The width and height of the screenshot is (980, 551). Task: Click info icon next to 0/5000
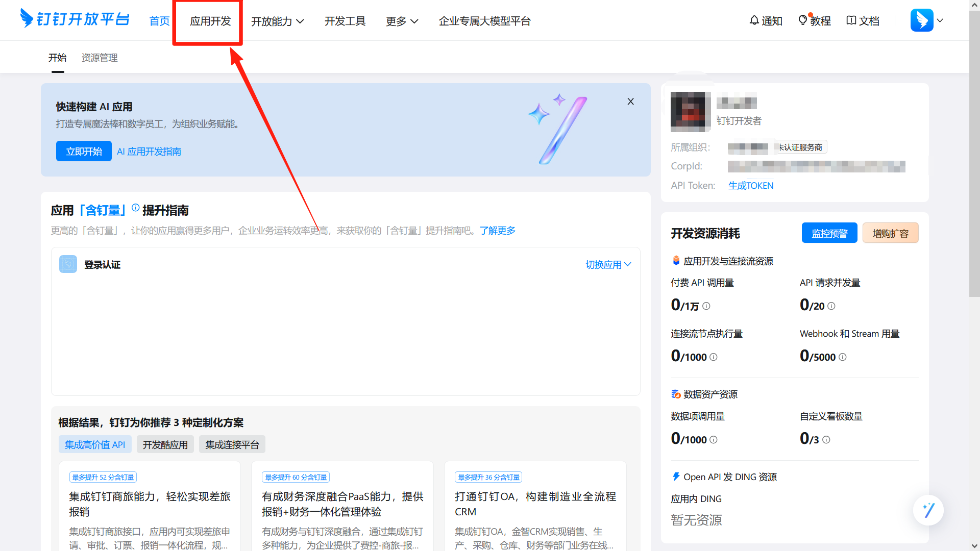coord(843,357)
